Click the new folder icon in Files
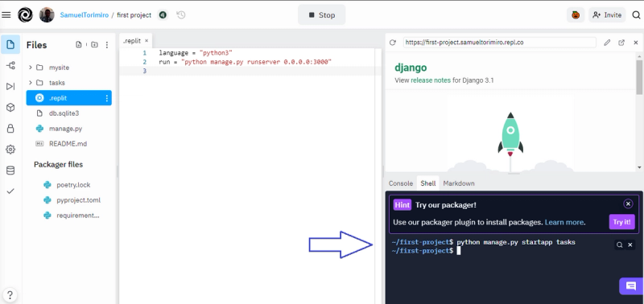Image resolution: width=644 pixels, height=304 pixels. point(94,45)
